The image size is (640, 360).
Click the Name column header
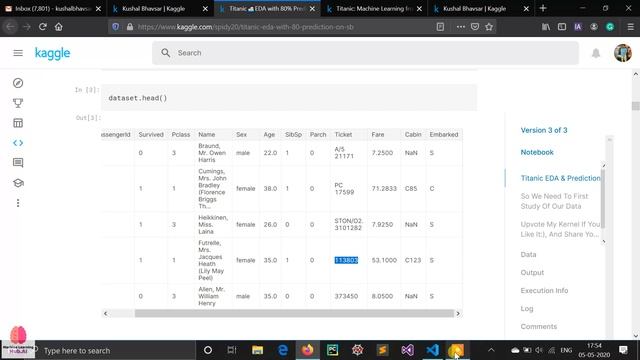click(207, 135)
